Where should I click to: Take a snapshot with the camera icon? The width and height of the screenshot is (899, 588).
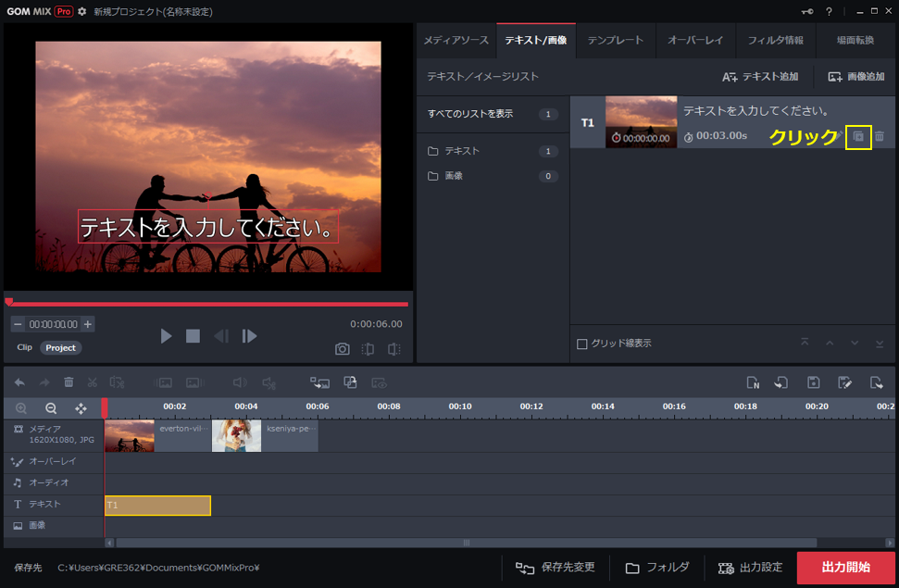click(343, 349)
